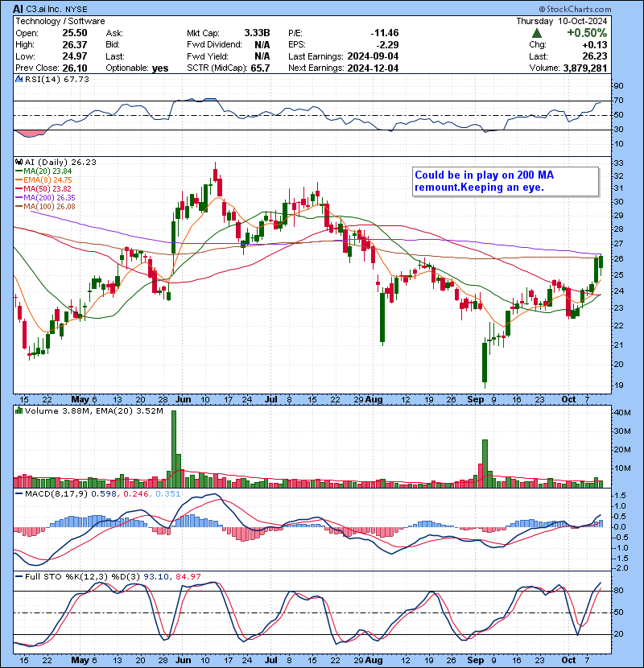The width and height of the screenshot is (644, 668).
Task: Click the NYSE exchange label
Action: coord(76,10)
